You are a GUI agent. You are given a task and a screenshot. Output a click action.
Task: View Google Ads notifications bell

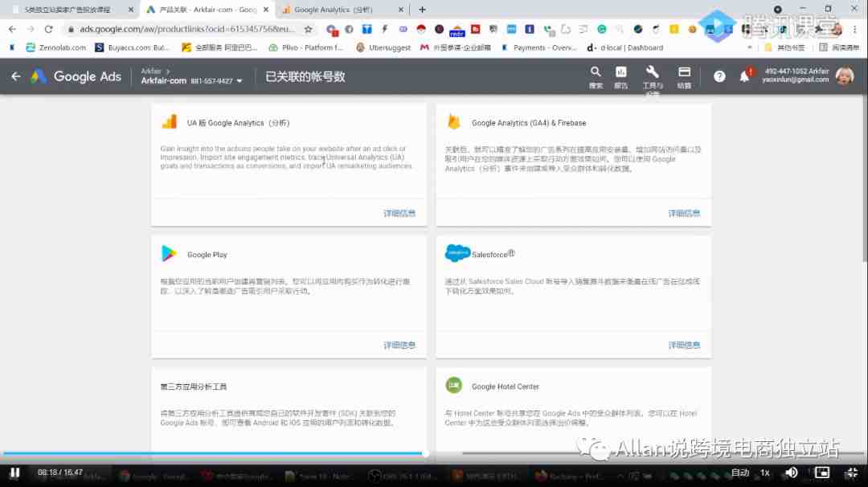tap(745, 76)
